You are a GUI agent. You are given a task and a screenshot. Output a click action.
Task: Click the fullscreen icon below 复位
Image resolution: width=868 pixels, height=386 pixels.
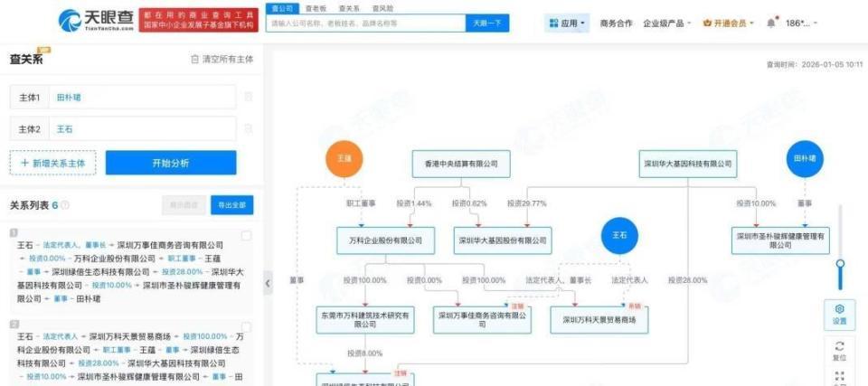[x=839, y=377]
